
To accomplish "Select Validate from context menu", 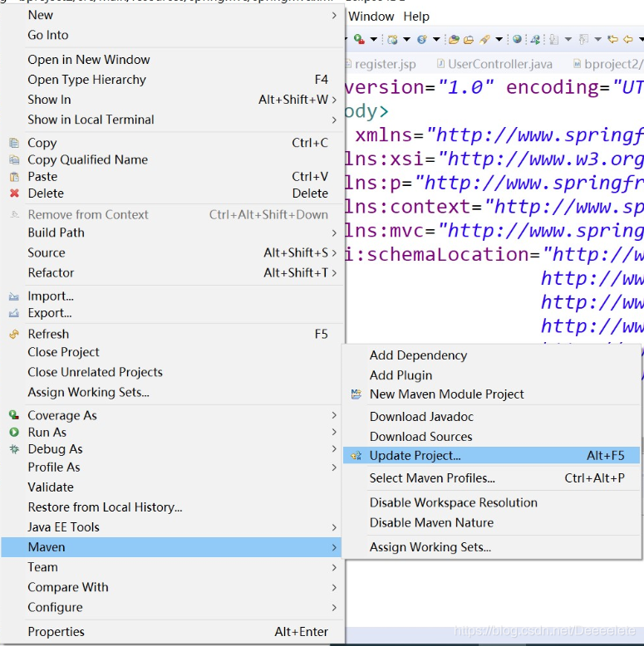I will pos(171,487).
